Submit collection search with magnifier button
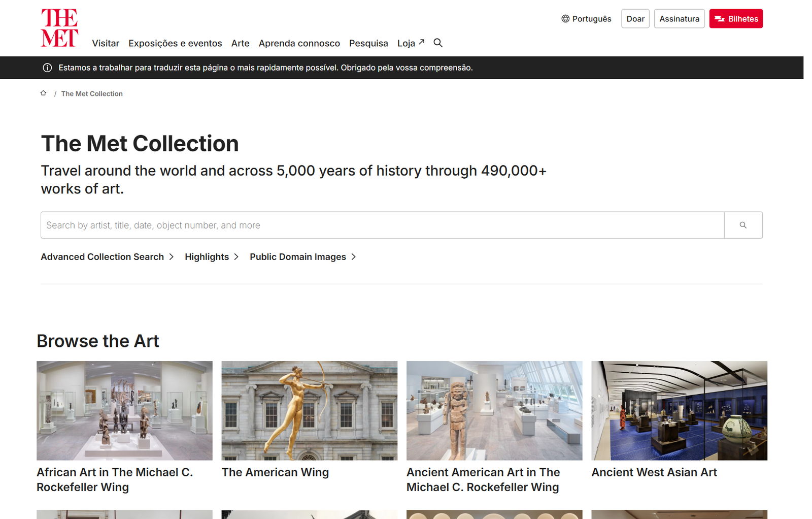The width and height of the screenshot is (812, 519). click(743, 225)
